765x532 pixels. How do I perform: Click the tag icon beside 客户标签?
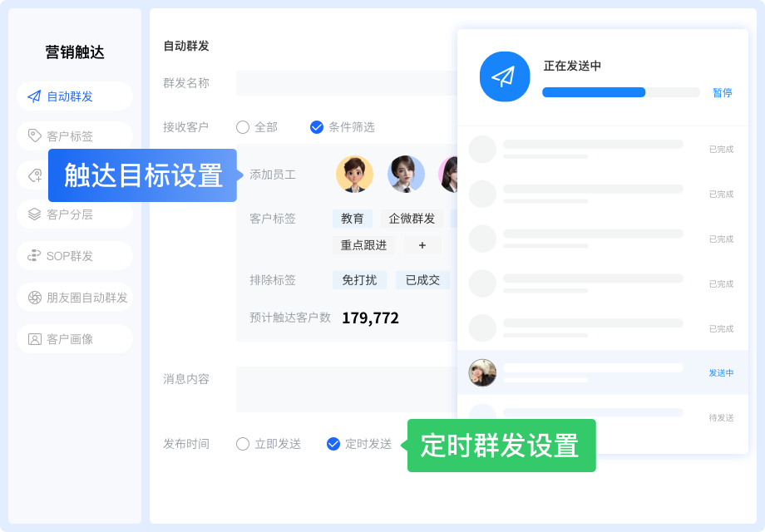click(35, 135)
